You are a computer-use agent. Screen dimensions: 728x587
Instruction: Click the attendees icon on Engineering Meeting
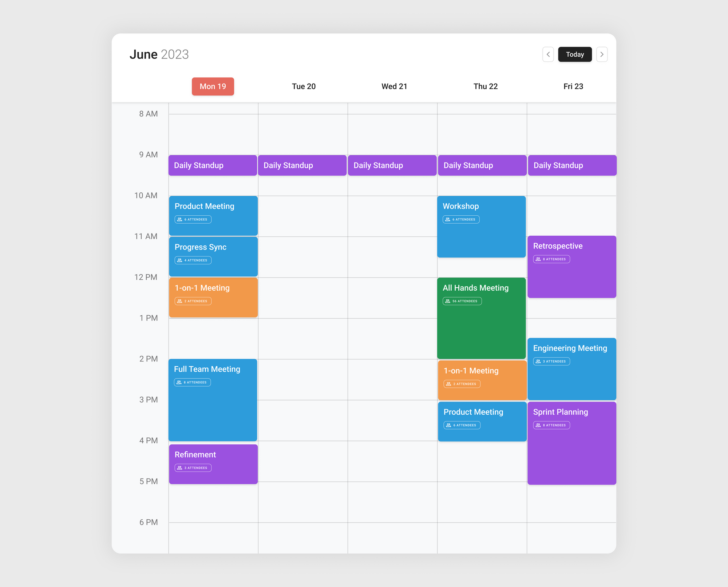[537, 361]
